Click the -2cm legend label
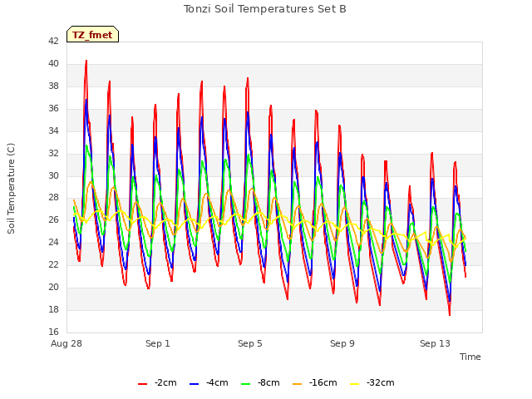The image size is (532, 399). pos(165,382)
